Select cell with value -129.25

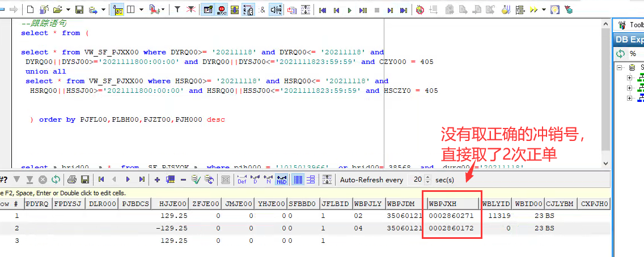(170, 228)
